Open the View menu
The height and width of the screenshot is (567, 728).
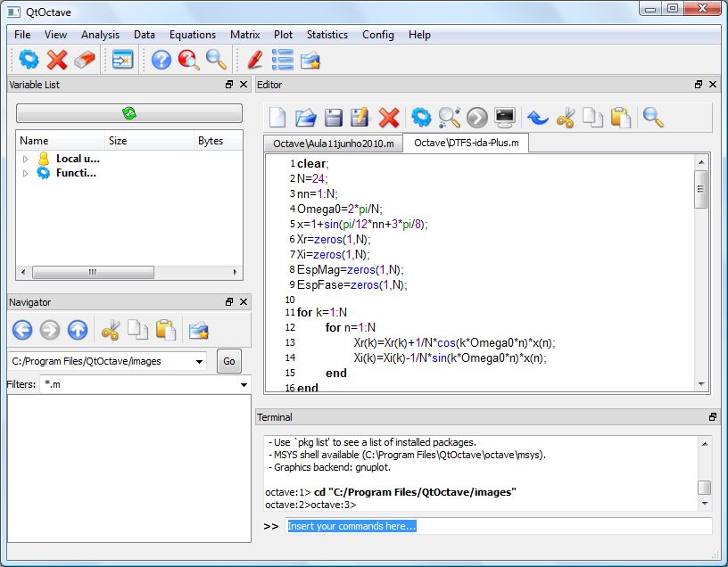tap(55, 35)
